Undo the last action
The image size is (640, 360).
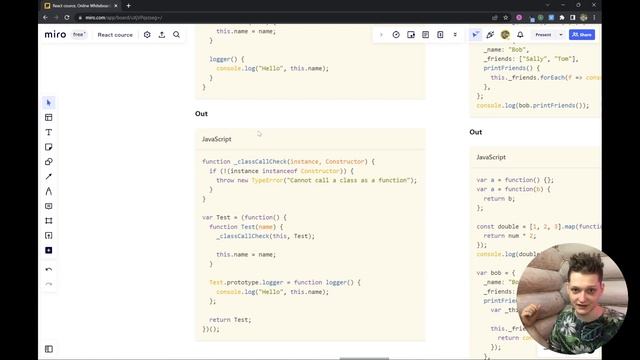tap(49, 269)
